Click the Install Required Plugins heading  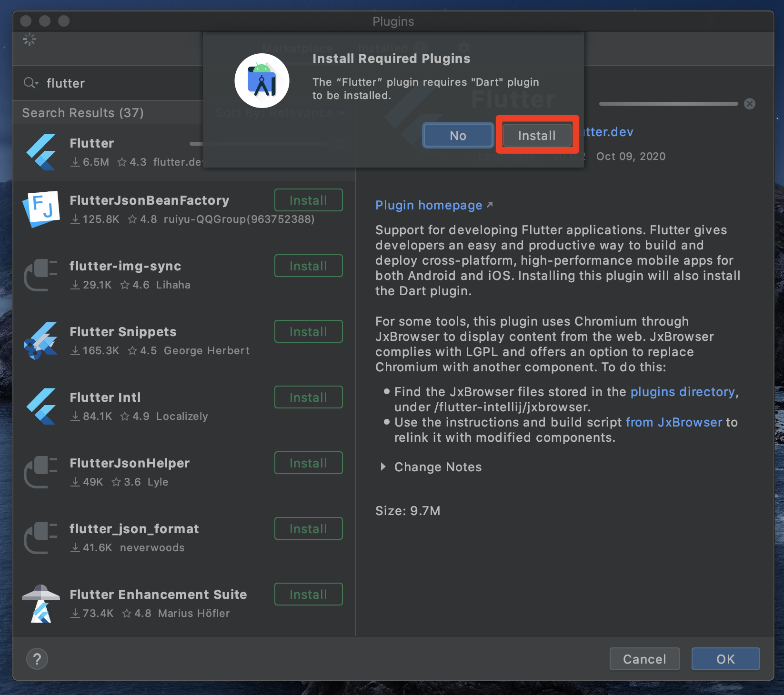pos(391,59)
